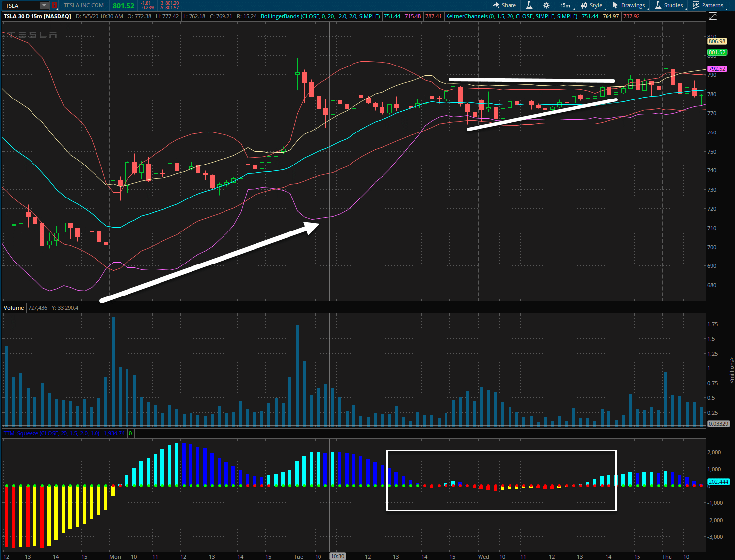Click the ask price A: 801.57
This screenshot has height=560, width=735.
170,8
